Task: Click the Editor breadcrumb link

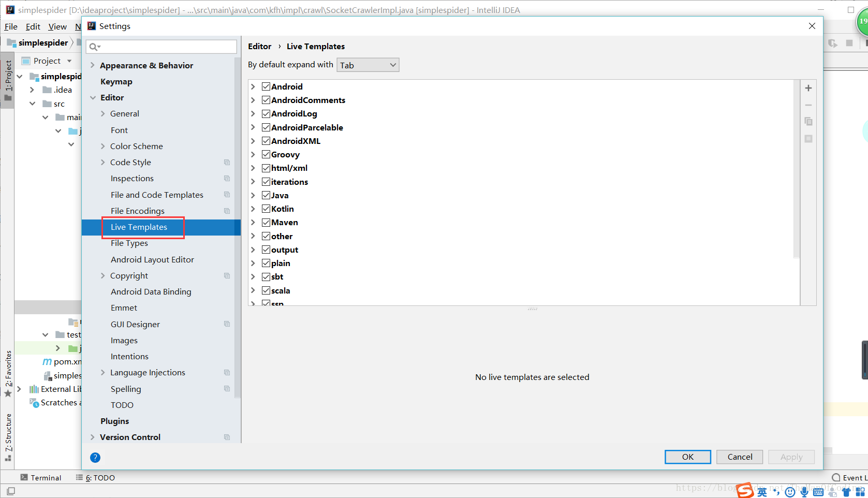Action: [260, 47]
